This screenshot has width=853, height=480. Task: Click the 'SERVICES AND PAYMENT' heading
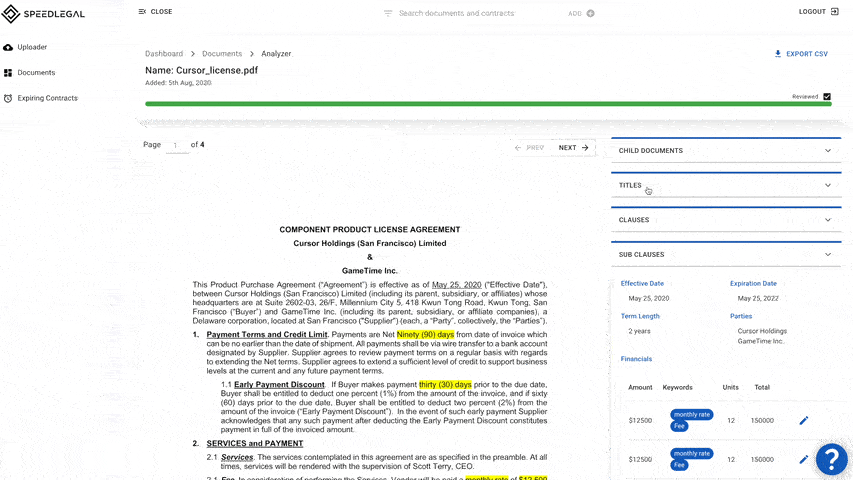(x=255, y=444)
